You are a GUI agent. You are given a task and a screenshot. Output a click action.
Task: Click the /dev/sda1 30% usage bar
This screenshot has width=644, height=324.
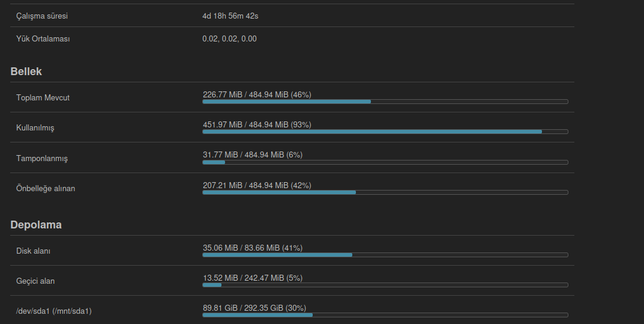(x=385, y=314)
